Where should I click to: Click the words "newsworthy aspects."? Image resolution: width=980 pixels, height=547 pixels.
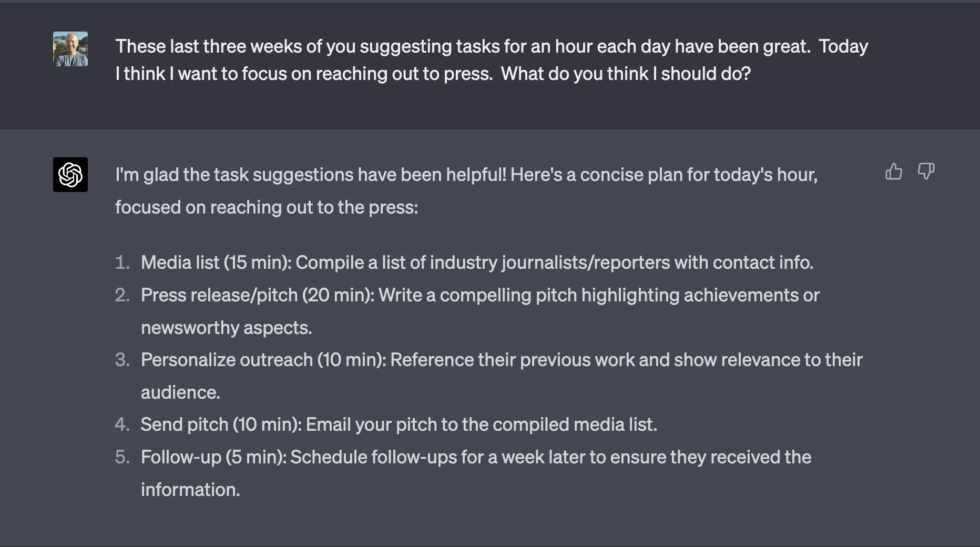226,328
